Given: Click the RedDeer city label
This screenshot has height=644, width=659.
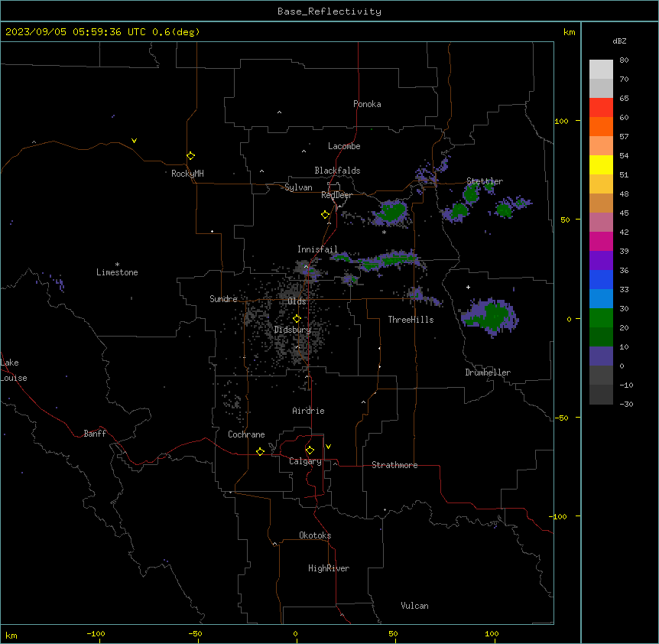Looking at the screenshot, I should pos(336,195).
